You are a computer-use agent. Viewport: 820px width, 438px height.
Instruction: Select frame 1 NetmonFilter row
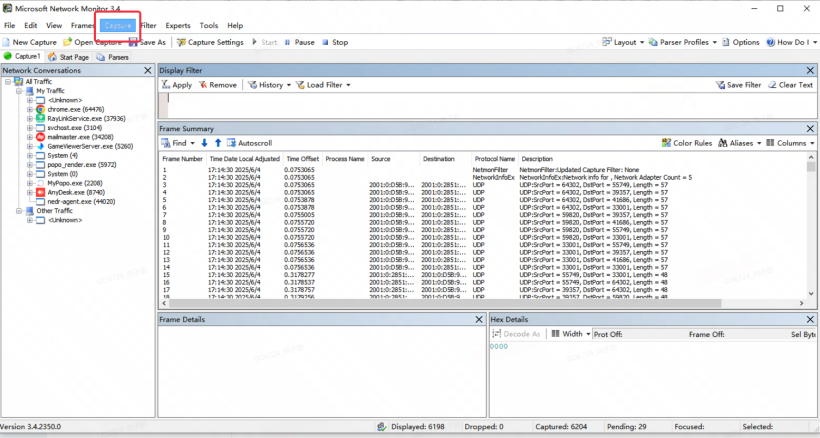click(x=483, y=170)
